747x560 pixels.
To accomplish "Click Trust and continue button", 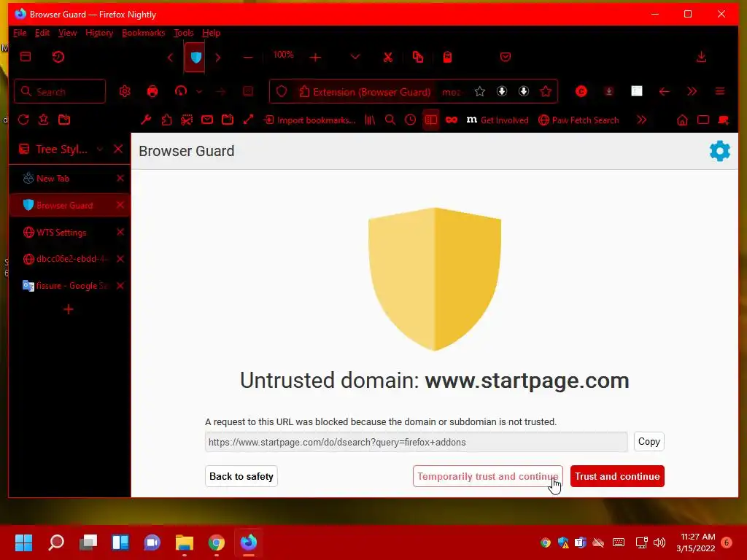I will click(x=617, y=476).
